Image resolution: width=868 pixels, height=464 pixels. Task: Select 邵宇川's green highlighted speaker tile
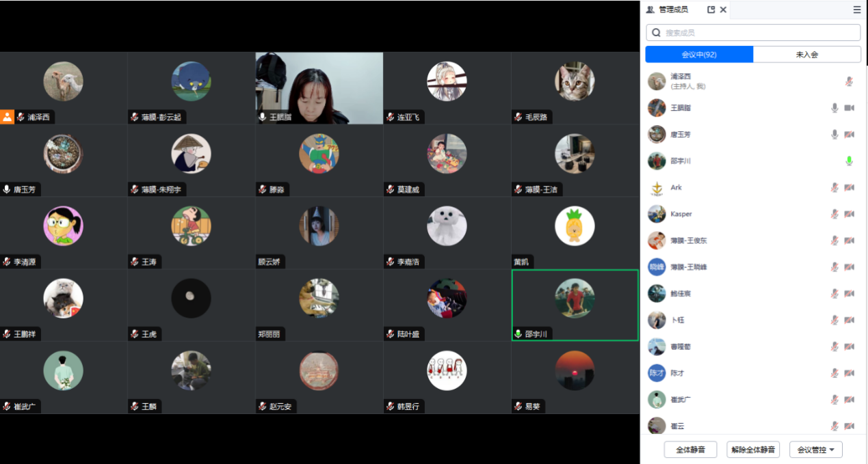[x=575, y=305]
